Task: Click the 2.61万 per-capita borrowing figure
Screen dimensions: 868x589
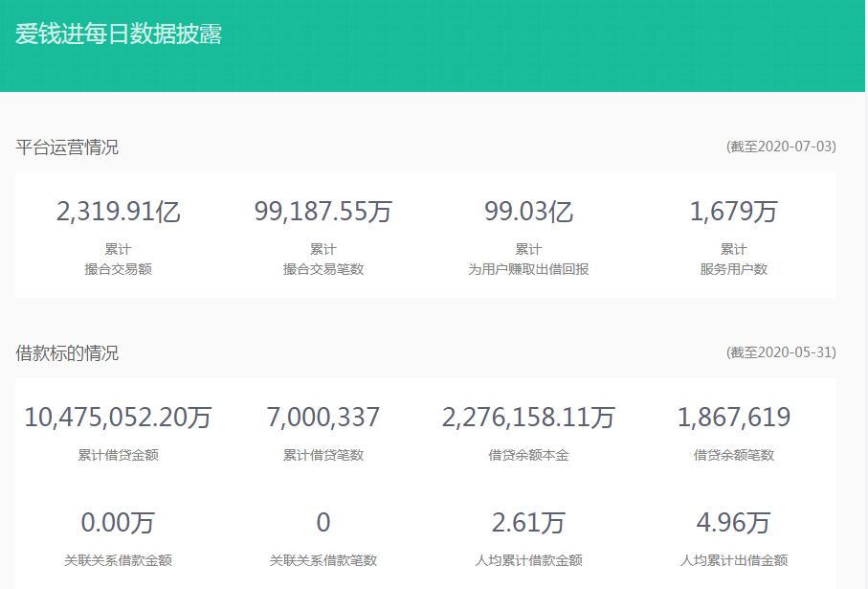Action: [x=529, y=523]
